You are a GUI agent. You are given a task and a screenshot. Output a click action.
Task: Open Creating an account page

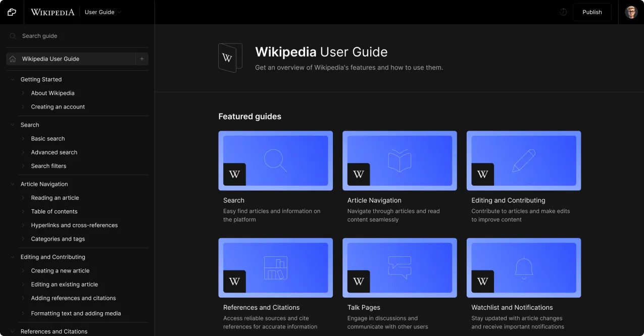[x=58, y=107]
